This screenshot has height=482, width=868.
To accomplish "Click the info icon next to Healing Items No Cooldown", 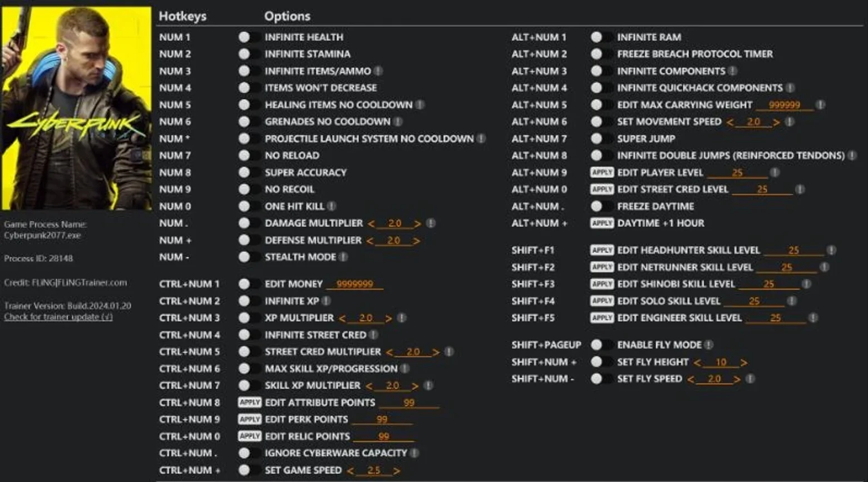I will 420,105.
